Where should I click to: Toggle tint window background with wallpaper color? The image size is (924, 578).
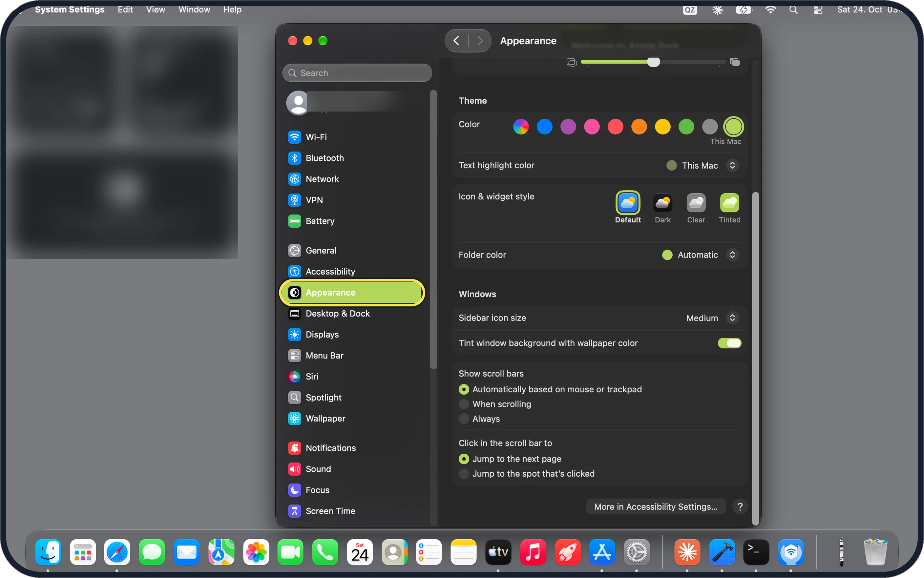coord(729,343)
